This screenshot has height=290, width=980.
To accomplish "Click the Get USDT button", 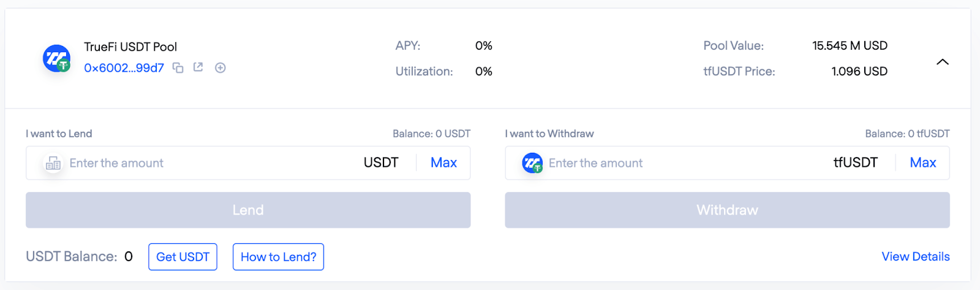I will [183, 257].
